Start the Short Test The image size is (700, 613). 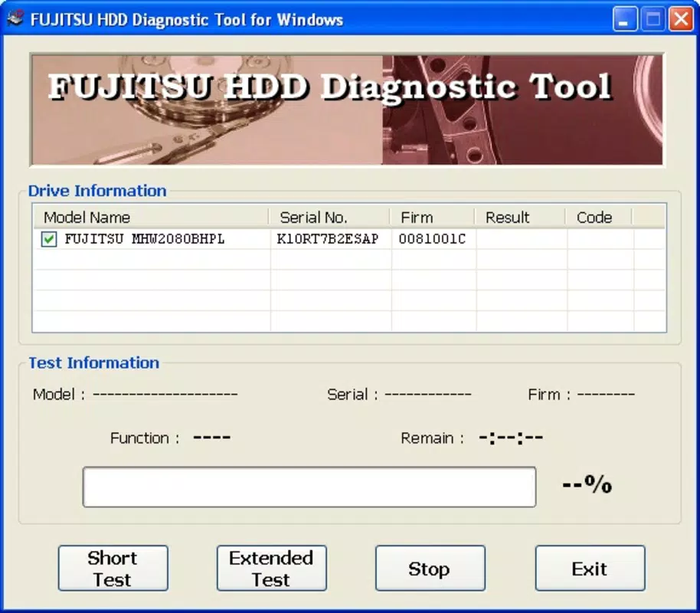pos(113,569)
